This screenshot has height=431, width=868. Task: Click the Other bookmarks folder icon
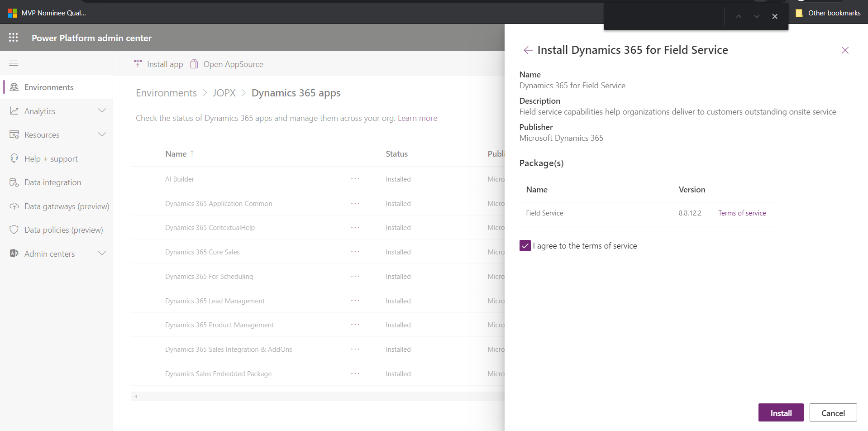[x=799, y=13]
